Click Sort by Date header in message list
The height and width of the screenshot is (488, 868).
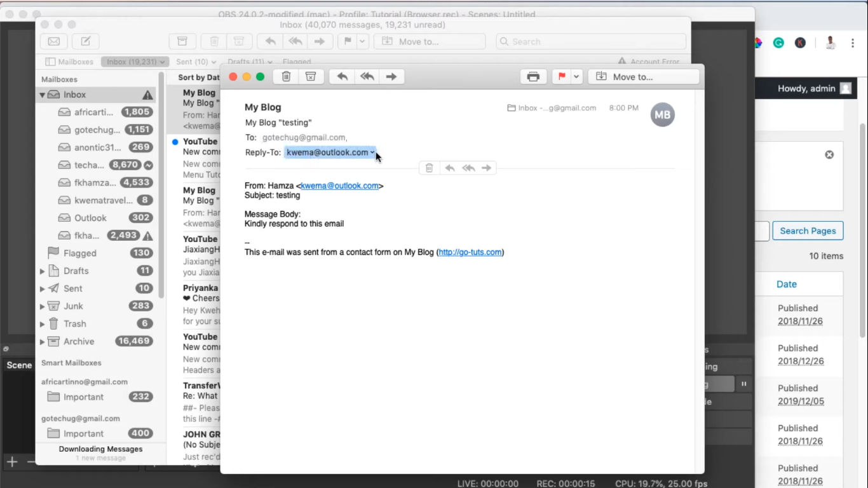pos(198,78)
